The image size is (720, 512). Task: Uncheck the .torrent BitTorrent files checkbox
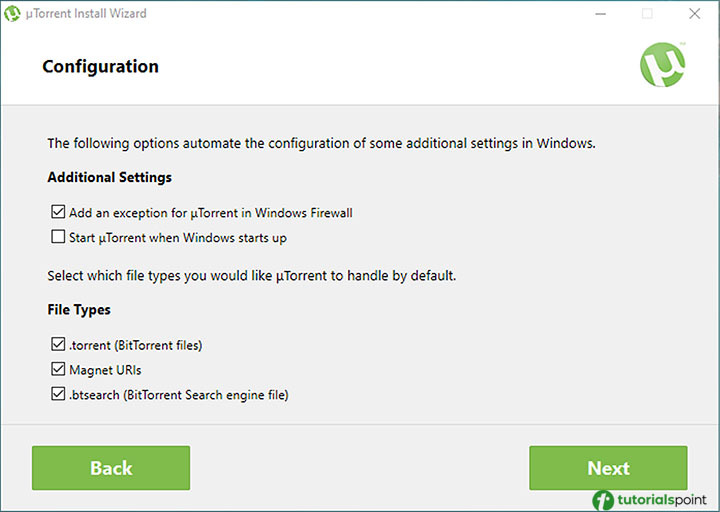pos(57,345)
